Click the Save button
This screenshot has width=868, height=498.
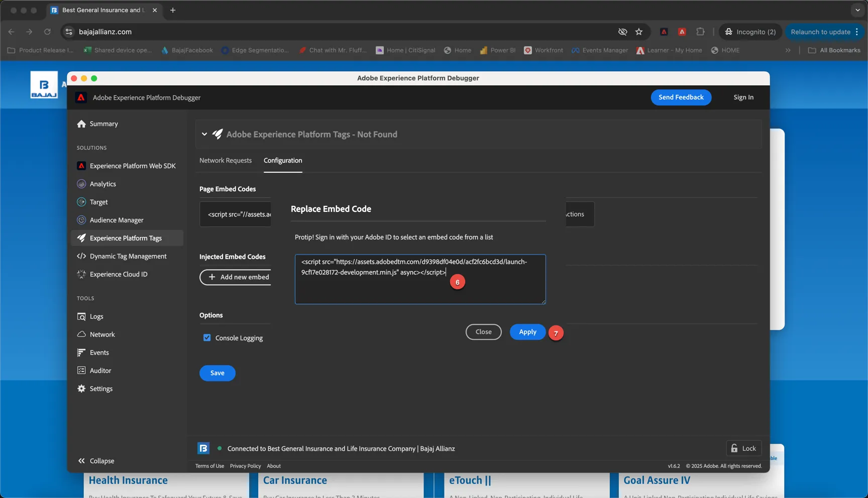218,373
